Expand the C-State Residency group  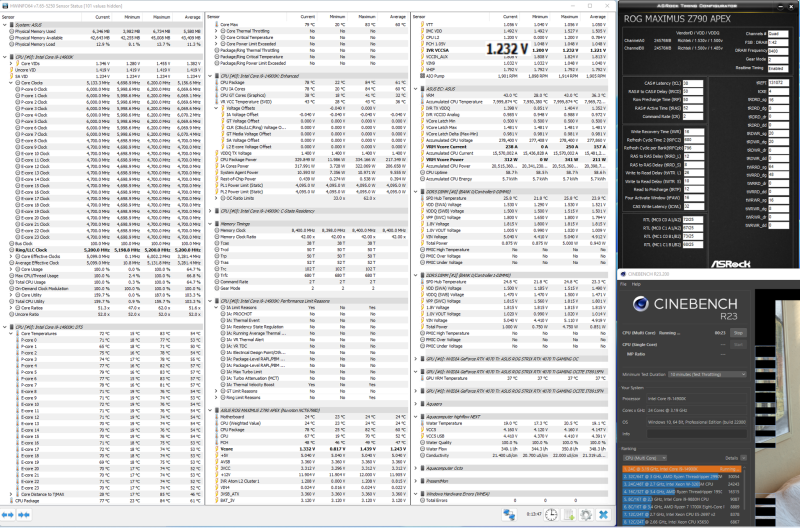click(210, 211)
